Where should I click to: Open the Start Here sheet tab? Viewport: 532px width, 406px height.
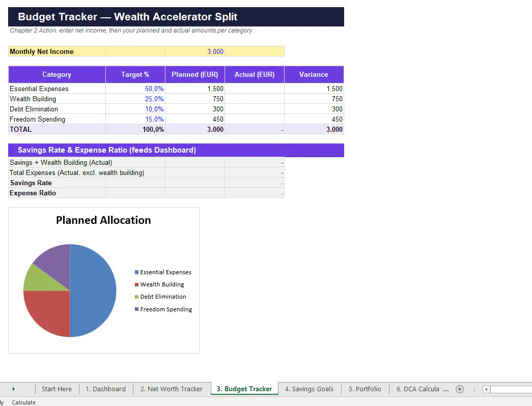[57, 389]
